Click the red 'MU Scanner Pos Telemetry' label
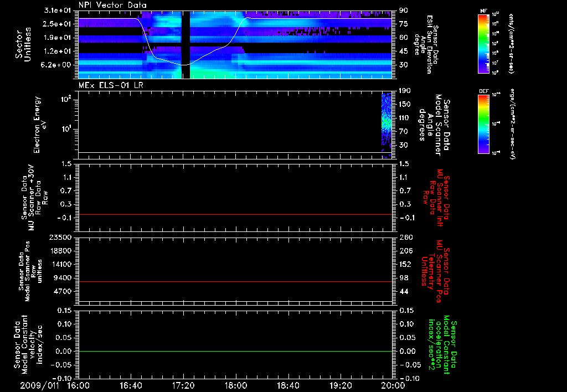567x392 pixels. pyautogui.click(x=435, y=271)
